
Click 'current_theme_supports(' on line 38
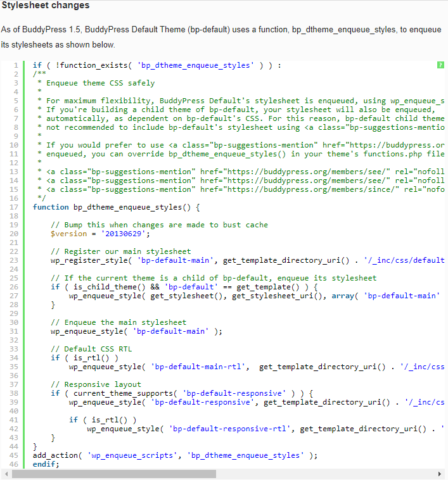(x=125, y=394)
